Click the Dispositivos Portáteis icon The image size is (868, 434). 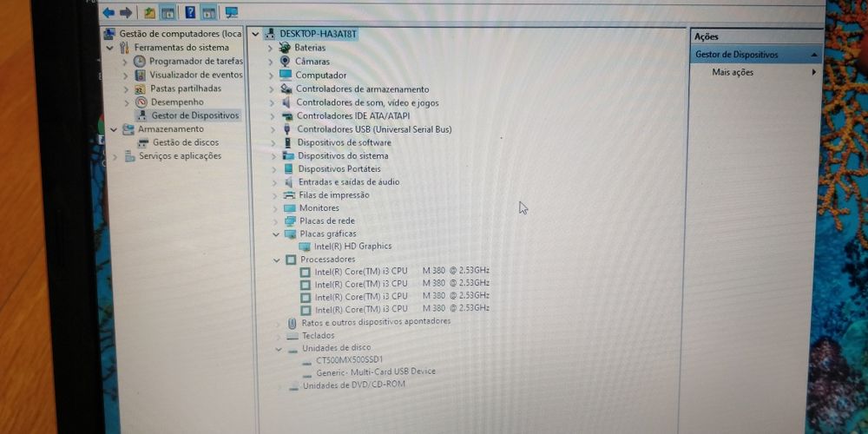[288, 169]
